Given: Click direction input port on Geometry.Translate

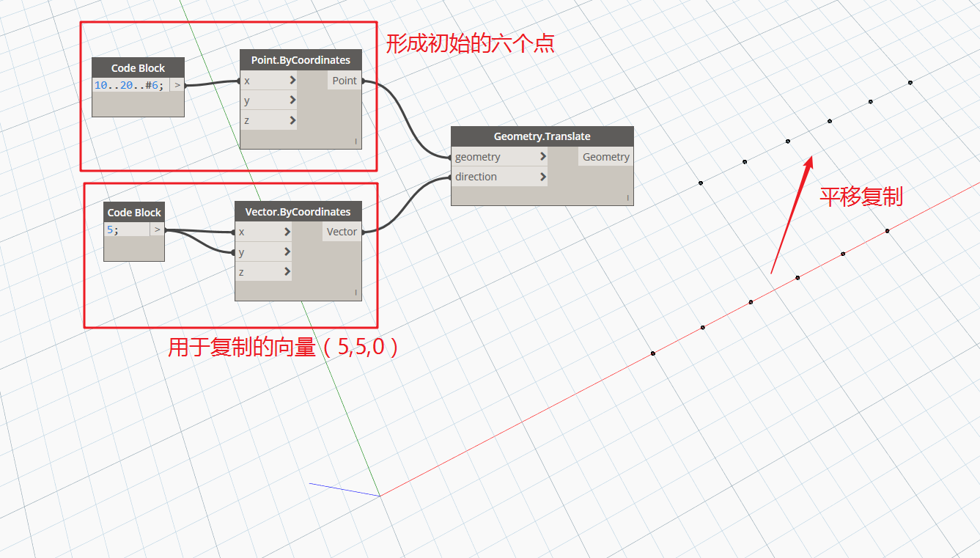Looking at the screenshot, I should (x=500, y=177).
